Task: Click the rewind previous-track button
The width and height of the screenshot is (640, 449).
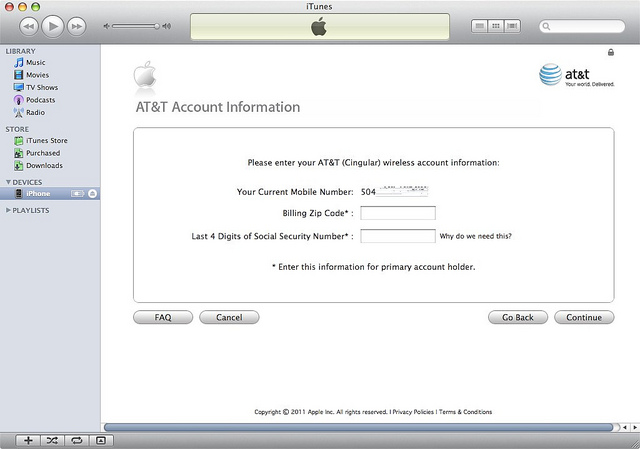Action: tap(29, 27)
